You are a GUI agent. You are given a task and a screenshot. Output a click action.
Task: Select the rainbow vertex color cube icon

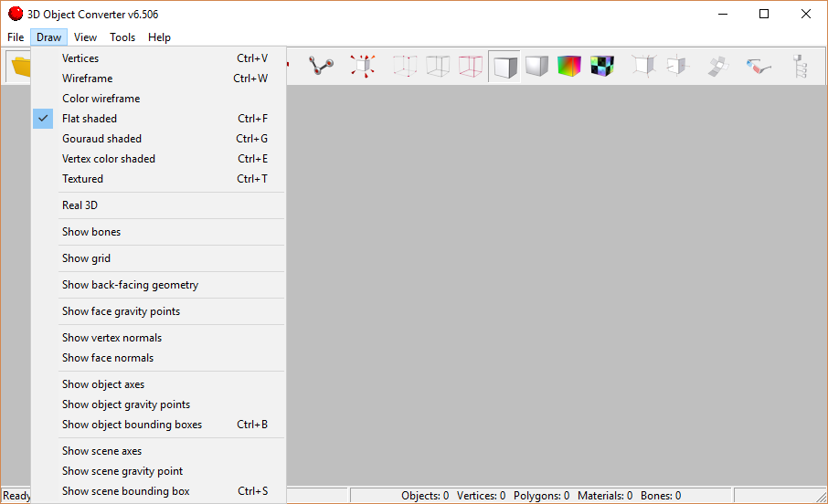pos(569,66)
